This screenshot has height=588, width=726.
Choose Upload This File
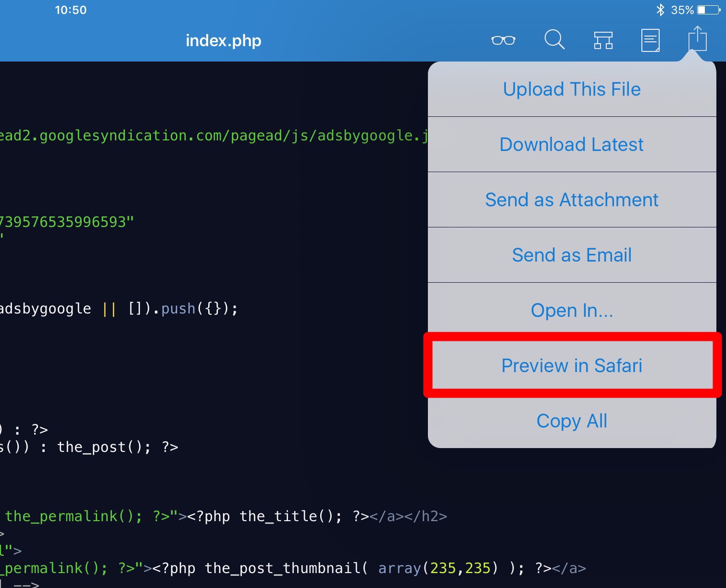click(572, 89)
